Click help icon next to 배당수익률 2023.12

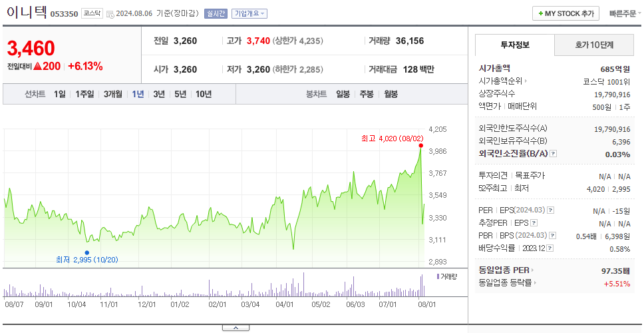click(x=550, y=248)
